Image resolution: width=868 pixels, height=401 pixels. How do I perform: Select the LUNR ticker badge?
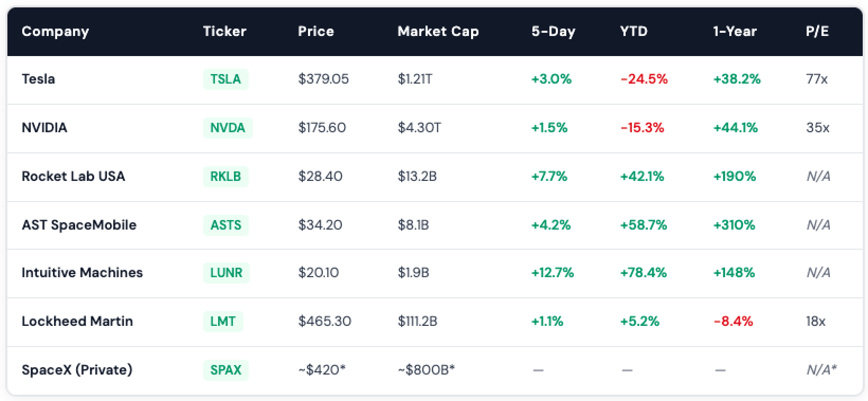pyautogui.click(x=226, y=273)
